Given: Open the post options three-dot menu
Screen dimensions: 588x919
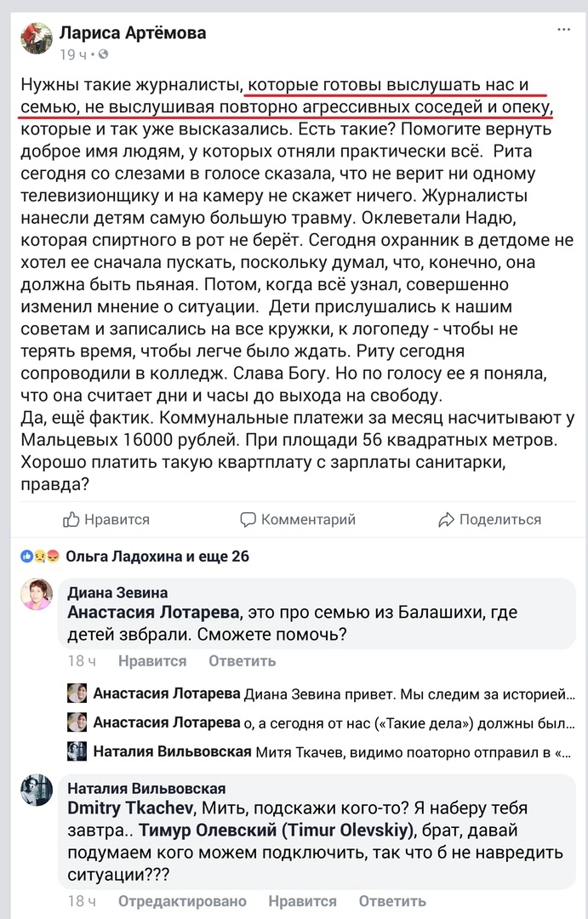Looking at the screenshot, I should [564, 30].
